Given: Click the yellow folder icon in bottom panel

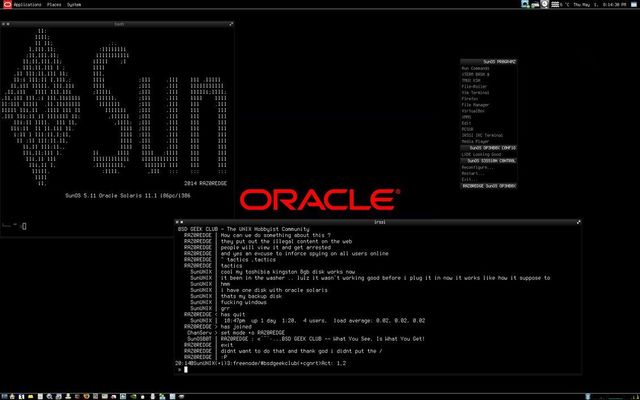Looking at the screenshot, I should point(31,396).
